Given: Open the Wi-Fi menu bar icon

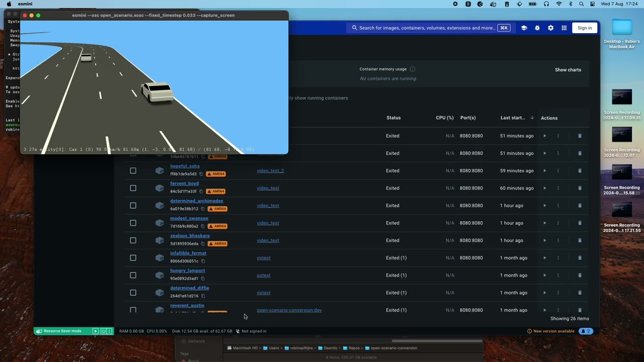Looking at the screenshot, I should point(558,4).
